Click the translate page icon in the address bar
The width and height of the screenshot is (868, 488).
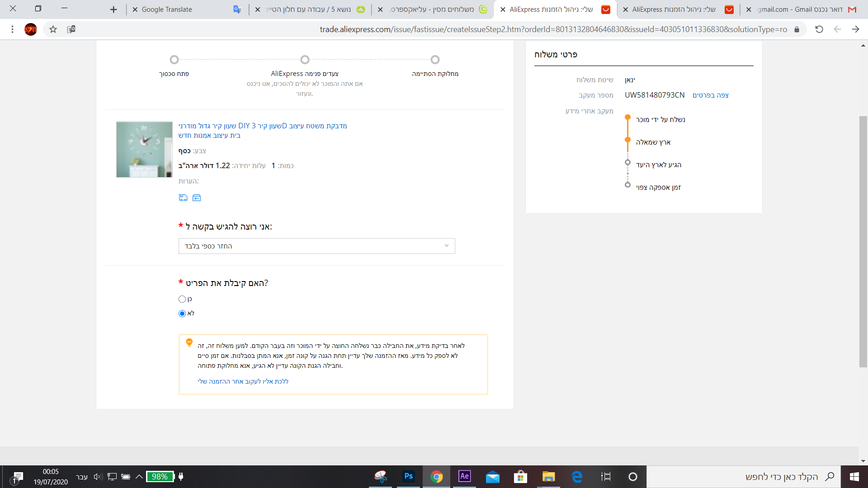tap(71, 29)
